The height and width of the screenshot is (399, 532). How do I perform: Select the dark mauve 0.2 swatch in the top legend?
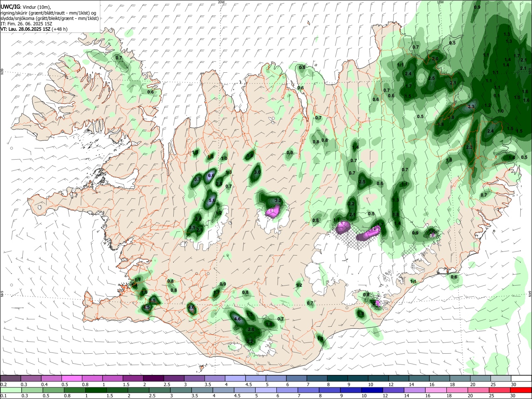[x=10, y=378]
